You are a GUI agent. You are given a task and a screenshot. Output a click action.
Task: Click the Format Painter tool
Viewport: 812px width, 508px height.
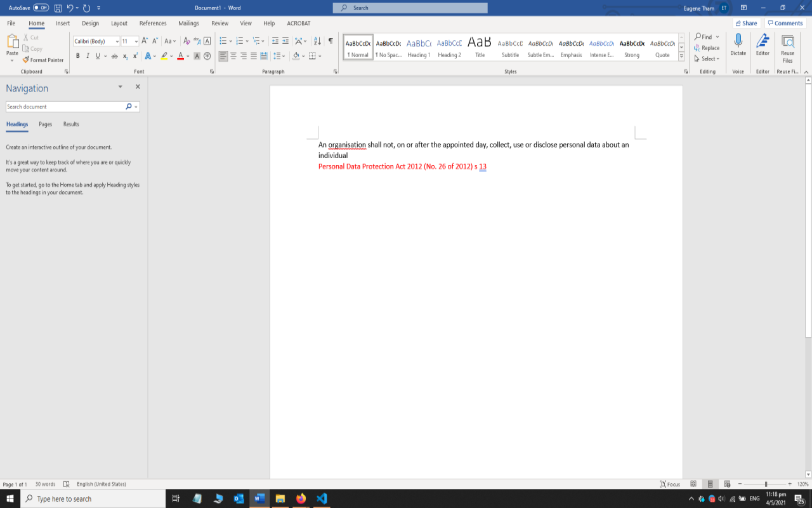tap(43, 60)
